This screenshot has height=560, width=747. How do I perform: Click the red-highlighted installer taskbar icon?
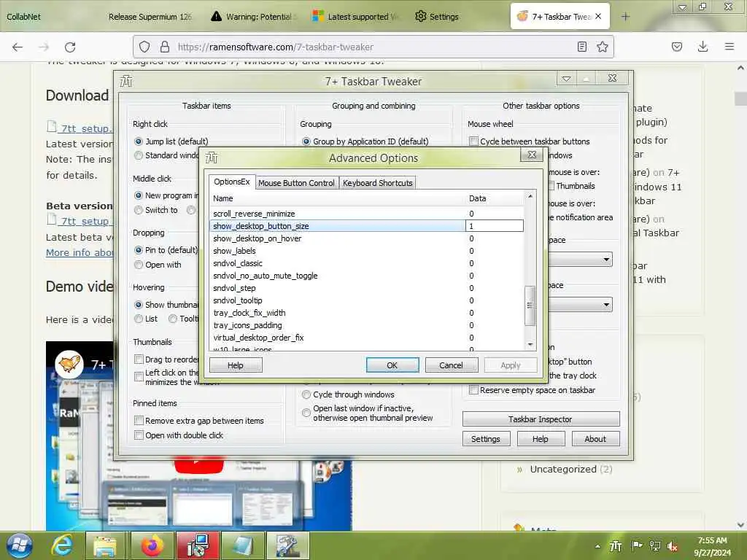[x=198, y=545]
